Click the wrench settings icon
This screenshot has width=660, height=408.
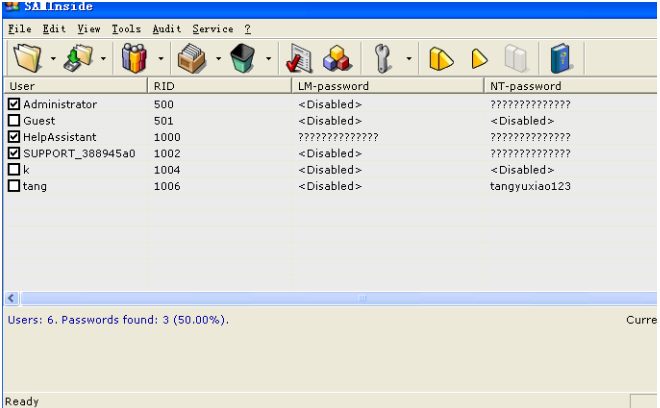coord(383,58)
